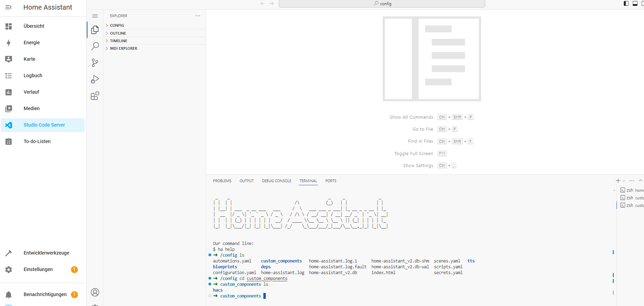644x306 pixels.
Task: Open To-do-Listen in the sidebar
Action: pyautogui.click(x=43, y=141)
